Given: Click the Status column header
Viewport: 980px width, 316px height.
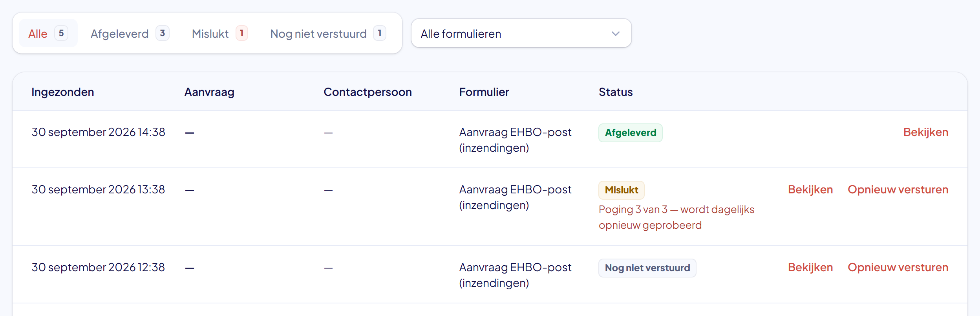Looking at the screenshot, I should coord(616,92).
